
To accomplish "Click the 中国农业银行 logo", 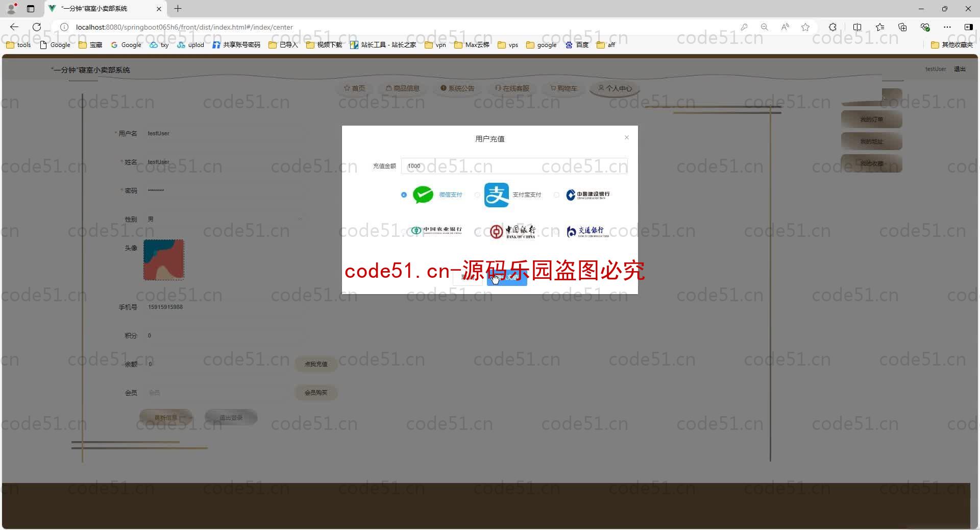I will click(437, 230).
